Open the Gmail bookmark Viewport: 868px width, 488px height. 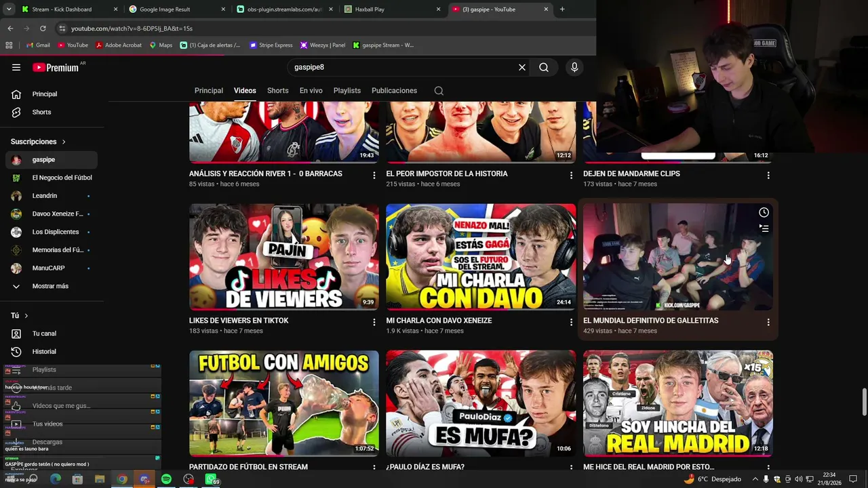point(38,45)
